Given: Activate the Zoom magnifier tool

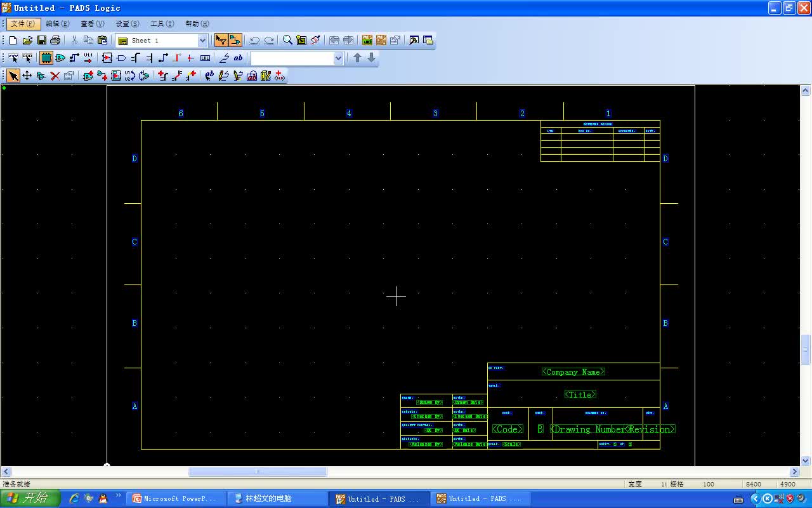Looking at the screenshot, I should pyautogui.click(x=287, y=40).
